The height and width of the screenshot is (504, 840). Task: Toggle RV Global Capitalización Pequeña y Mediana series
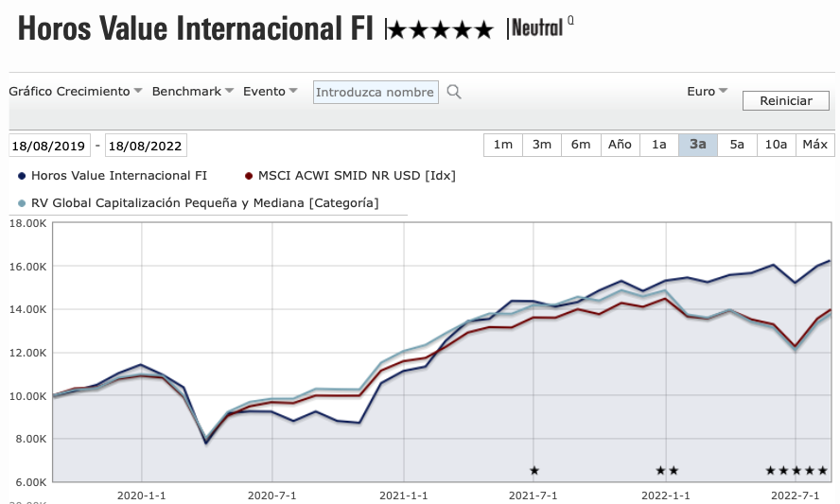coord(22,202)
